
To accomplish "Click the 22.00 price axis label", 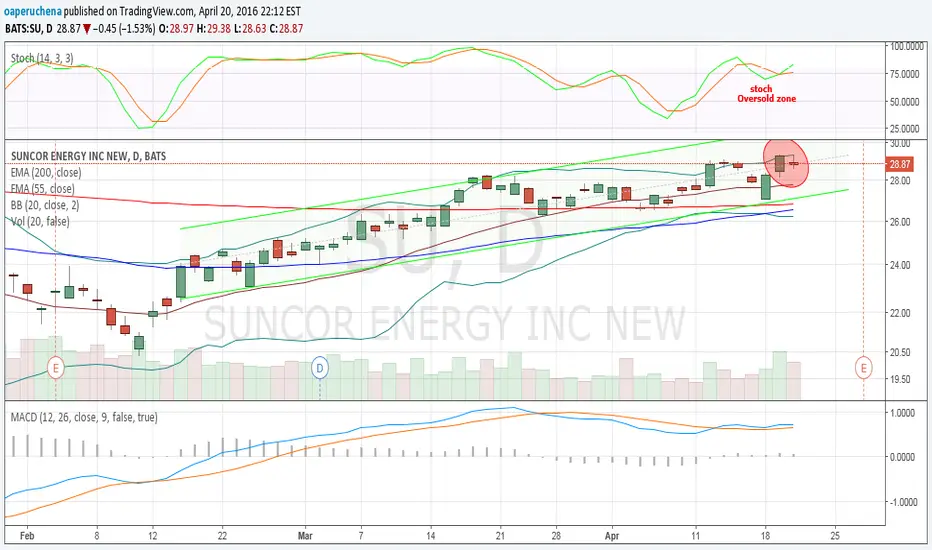I will click(x=899, y=313).
